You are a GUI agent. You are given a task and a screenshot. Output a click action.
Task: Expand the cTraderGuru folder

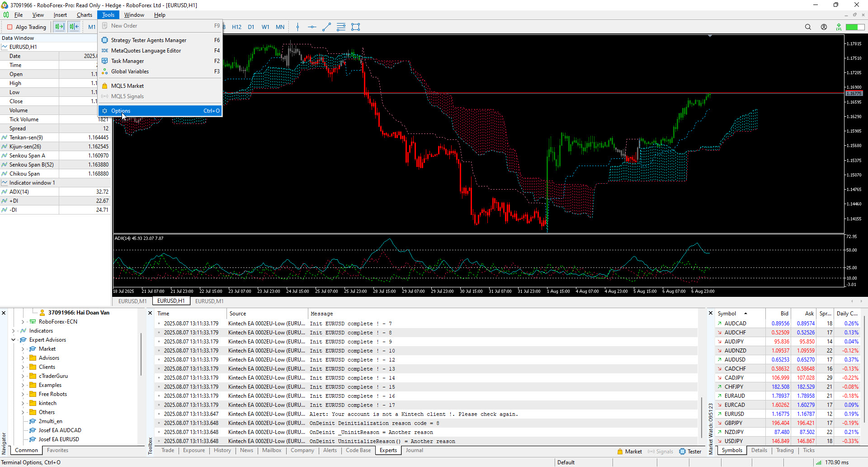[x=23, y=376]
